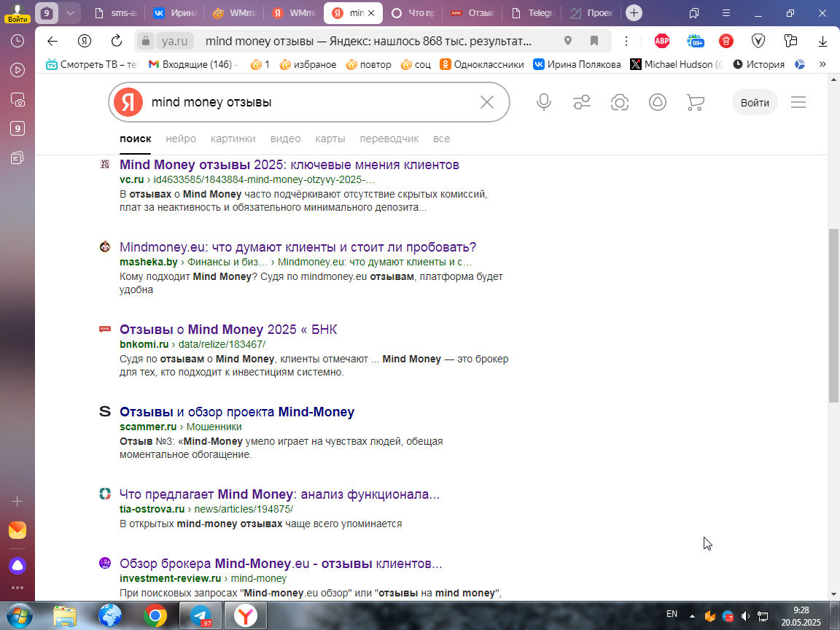Image resolution: width=840 pixels, height=630 pixels.
Task: Focus the Yandex search input field
Action: click(311, 102)
